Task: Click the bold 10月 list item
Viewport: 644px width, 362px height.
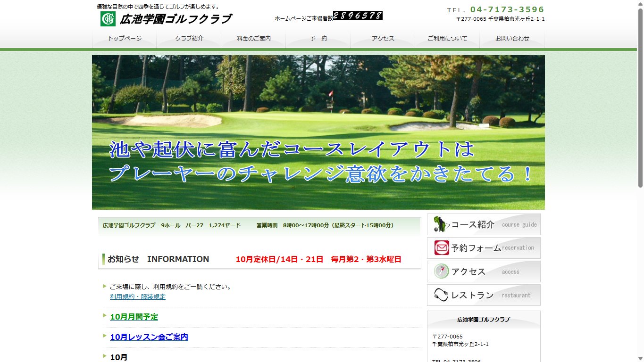Action: pyautogui.click(x=119, y=357)
